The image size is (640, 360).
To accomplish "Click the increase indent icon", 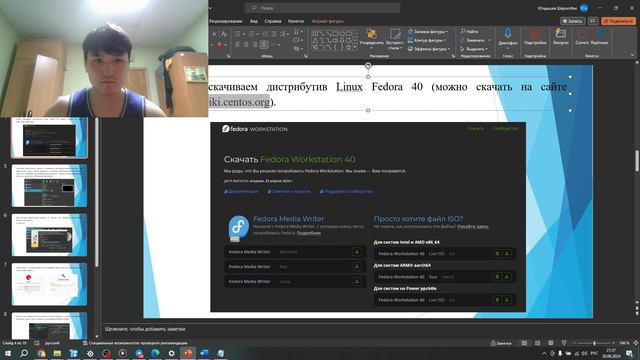I will pos(274,34).
